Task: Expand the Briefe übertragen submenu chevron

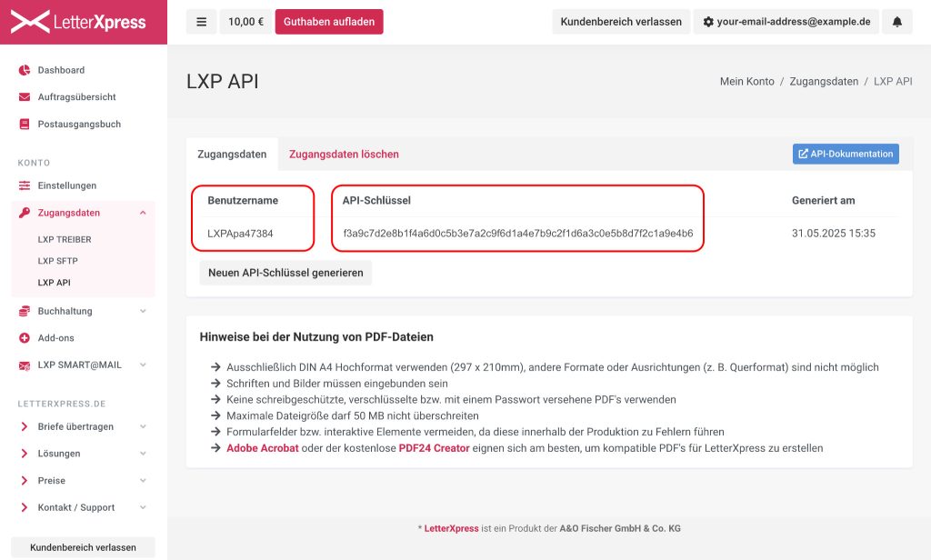Action: [143, 426]
